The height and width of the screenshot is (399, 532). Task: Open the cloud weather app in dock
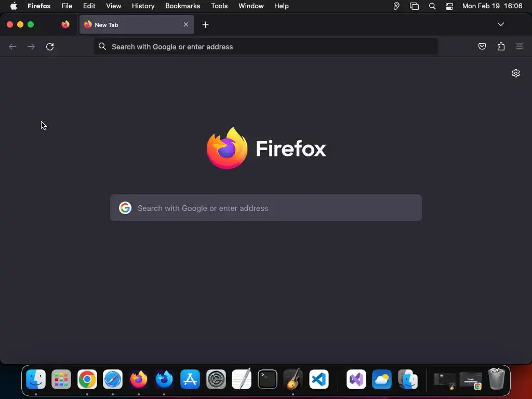click(382, 379)
